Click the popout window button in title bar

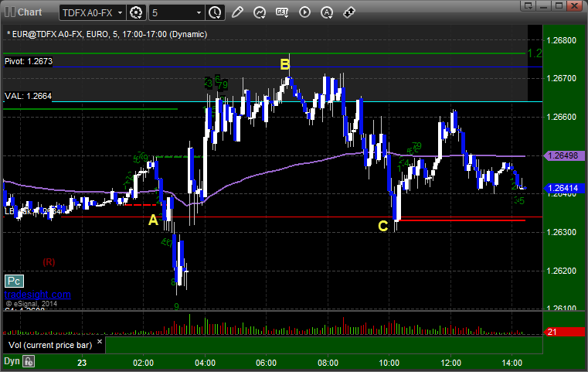[x=529, y=5]
